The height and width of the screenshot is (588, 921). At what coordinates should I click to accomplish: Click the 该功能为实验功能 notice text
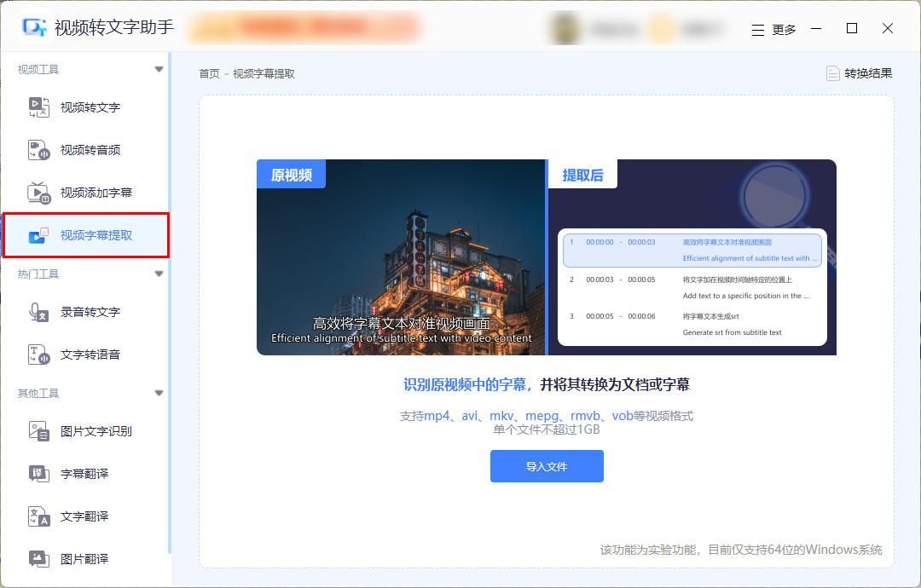tap(741, 550)
